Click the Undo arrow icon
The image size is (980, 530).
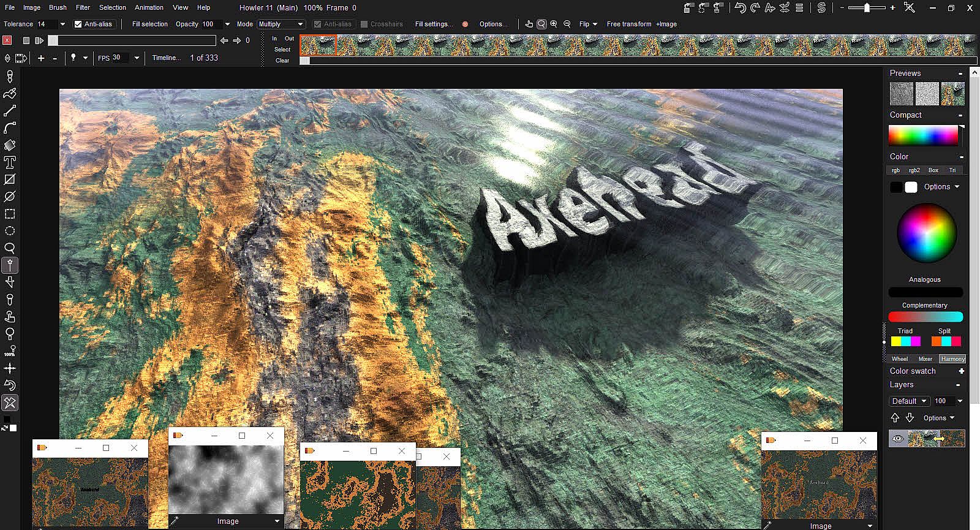740,8
